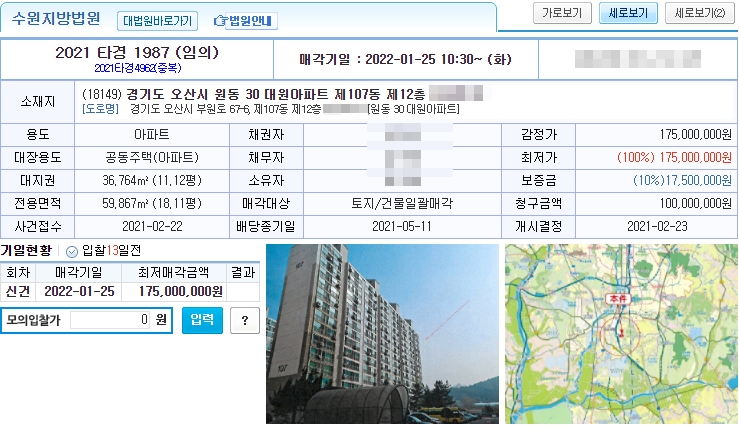The width and height of the screenshot is (739, 426).
Task: Click the 채무자 label cell
Action: 266,157
